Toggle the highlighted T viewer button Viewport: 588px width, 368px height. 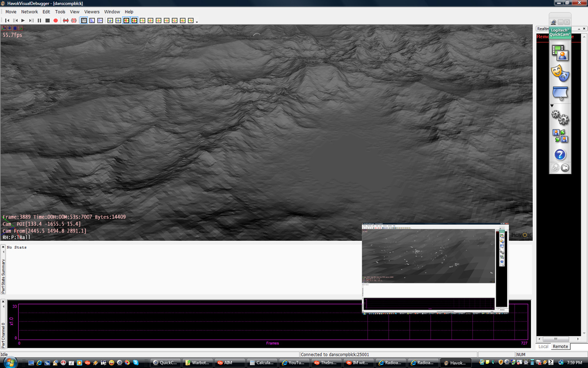click(126, 21)
